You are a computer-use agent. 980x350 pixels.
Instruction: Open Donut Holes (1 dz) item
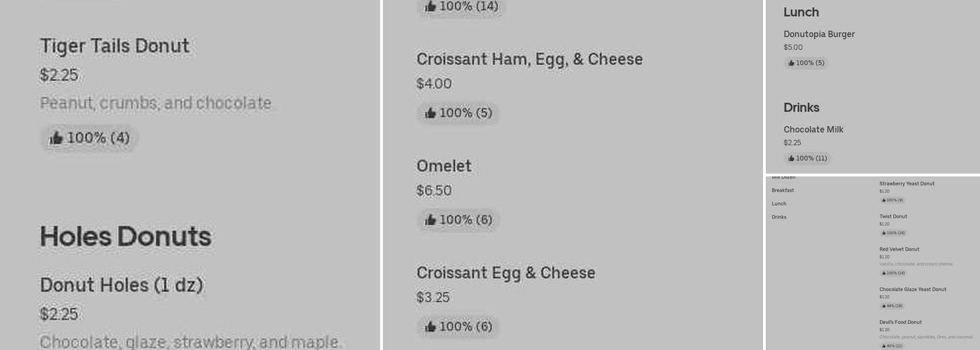pyautogui.click(x=121, y=286)
